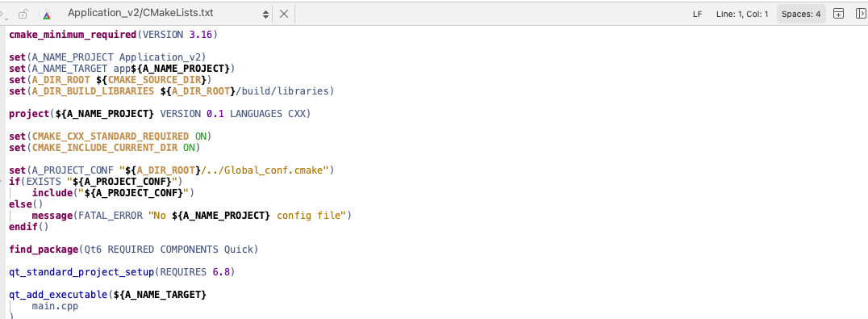Click the up-down arrows of the document selector
868x319 pixels.
click(265, 14)
